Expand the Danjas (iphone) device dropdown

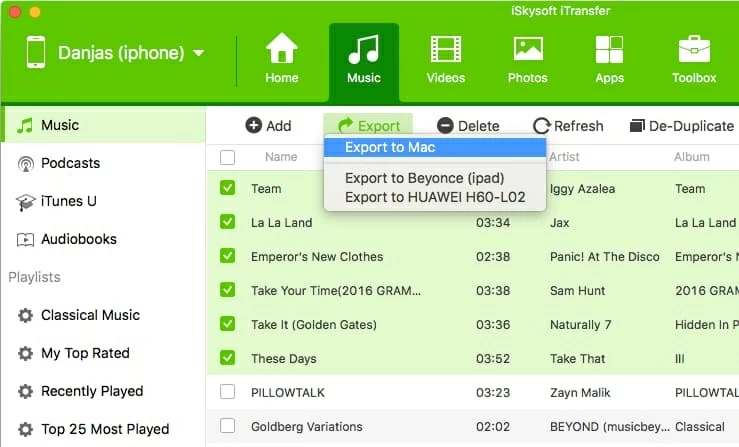pyautogui.click(x=198, y=53)
